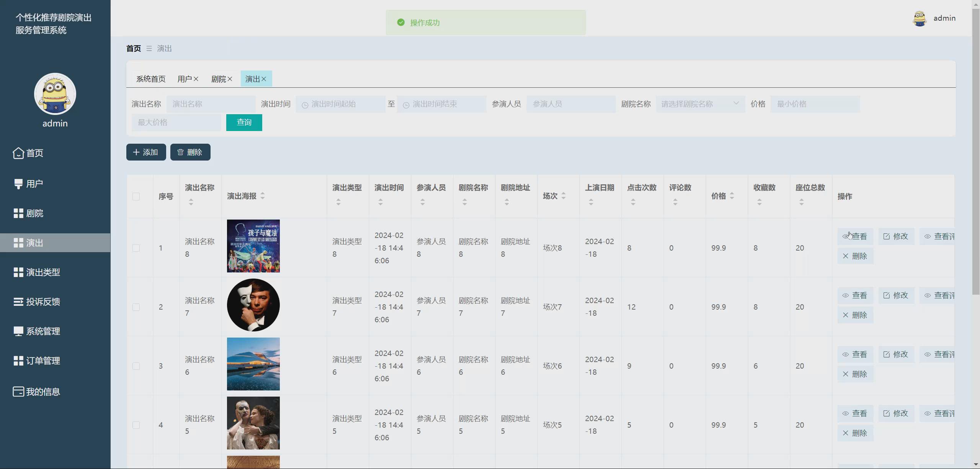Viewport: 980px width, 469px height.
Task: Select row 3 checkbox
Action: (x=136, y=366)
